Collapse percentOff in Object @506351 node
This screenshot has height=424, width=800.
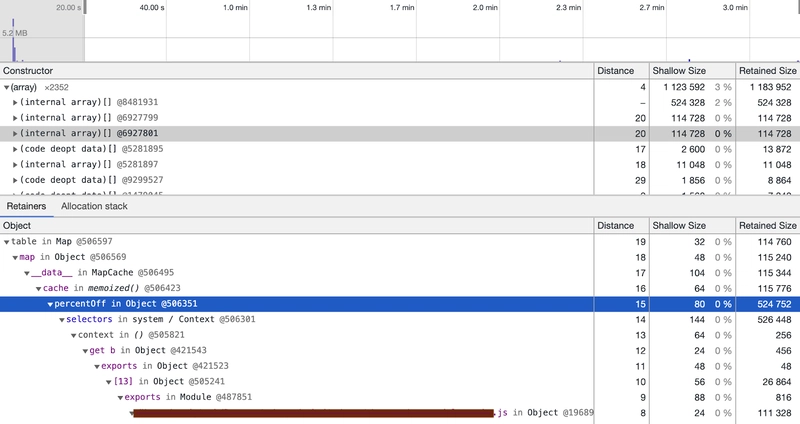[51, 304]
